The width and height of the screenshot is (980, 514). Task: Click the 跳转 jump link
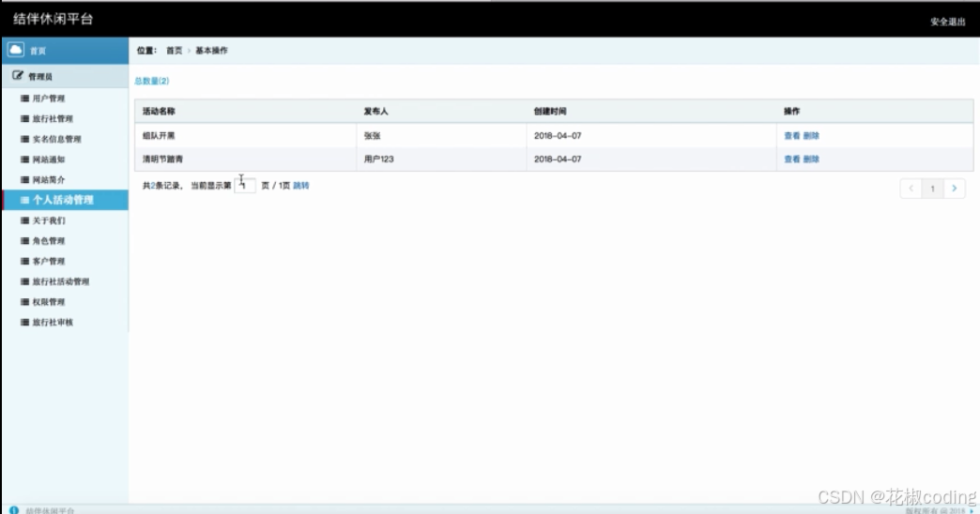301,186
